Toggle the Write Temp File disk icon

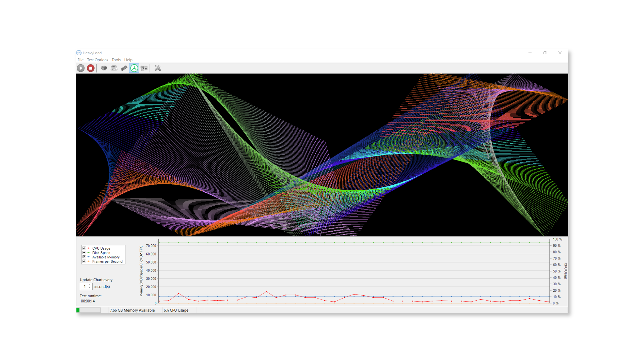(114, 68)
